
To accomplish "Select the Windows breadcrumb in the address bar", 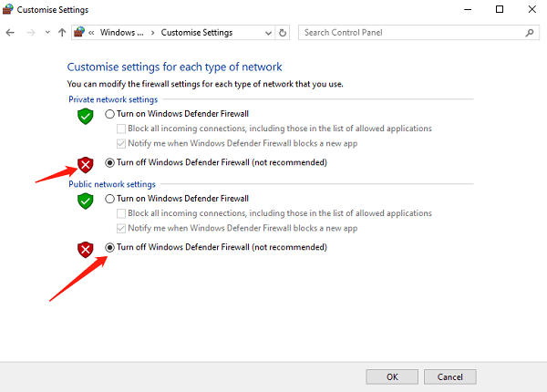I will point(122,33).
